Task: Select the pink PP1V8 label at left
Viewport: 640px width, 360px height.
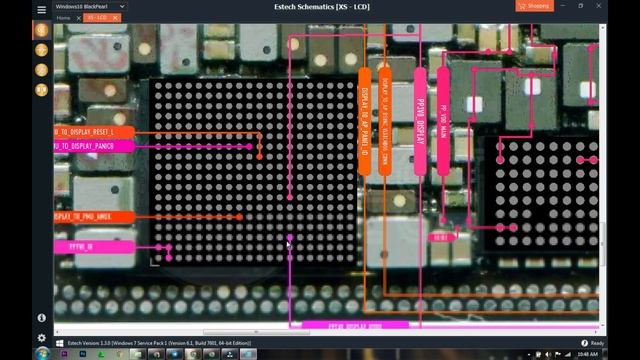Action: click(94, 247)
